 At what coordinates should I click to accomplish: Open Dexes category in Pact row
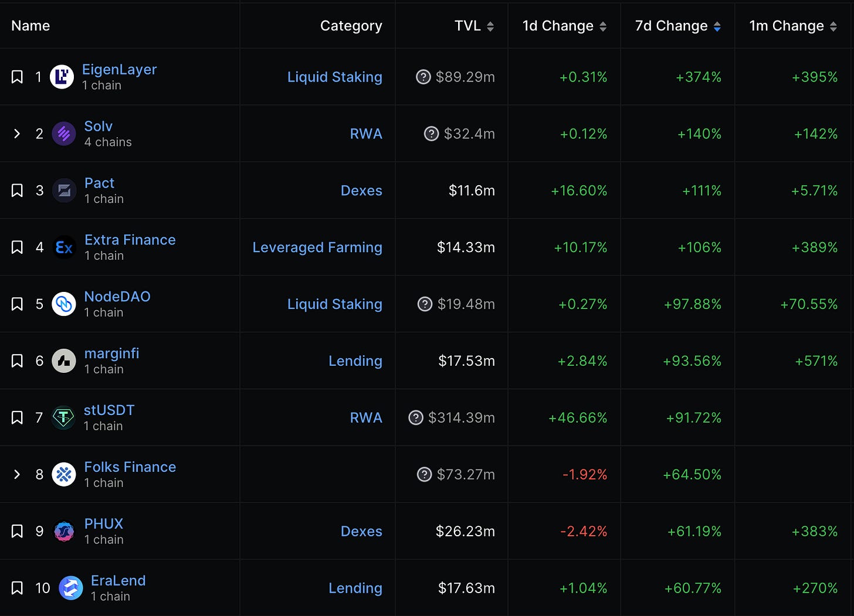[x=361, y=190]
